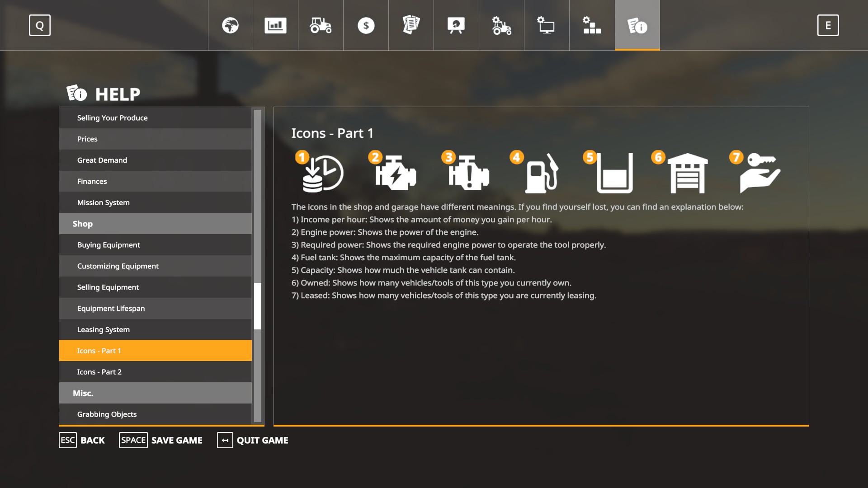Open the contracts documents tab icon

411,25
